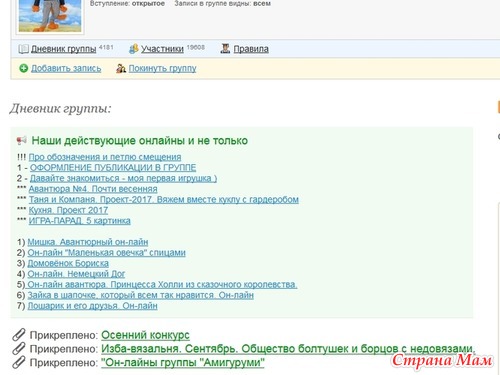Image resolution: width=500 pixels, height=375 pixels.
Task: Click the Наши действующие онлайны heading
Action: [139, 140]
